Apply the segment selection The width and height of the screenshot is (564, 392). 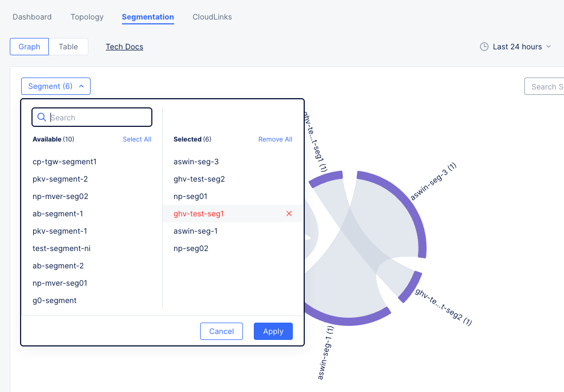click(x=273, y=331)
